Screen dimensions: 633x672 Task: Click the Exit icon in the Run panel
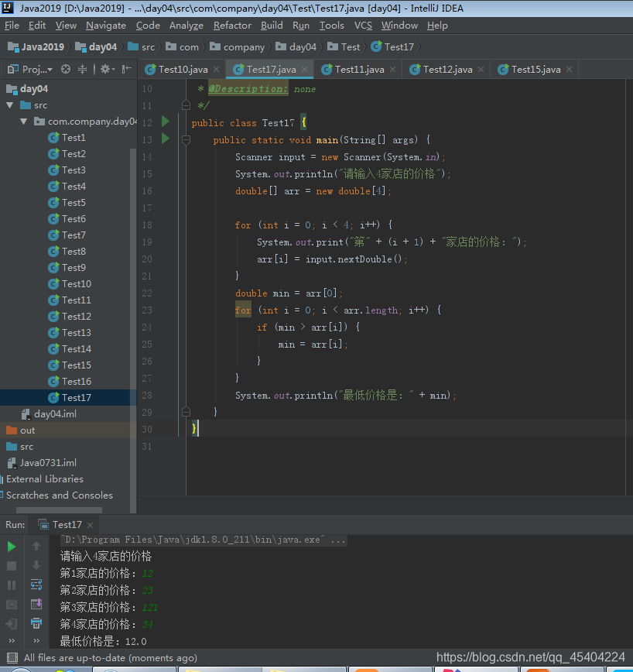pyautogui.click(x=12, y=623)
